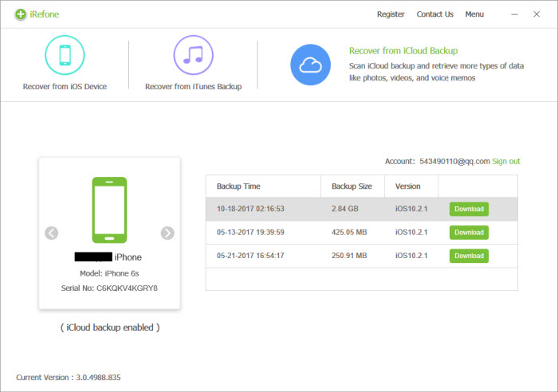Click the Recover from iTunes Backup label
This screenshot has height=392, width=558.
pyautogui.click(x=193, y=86)
